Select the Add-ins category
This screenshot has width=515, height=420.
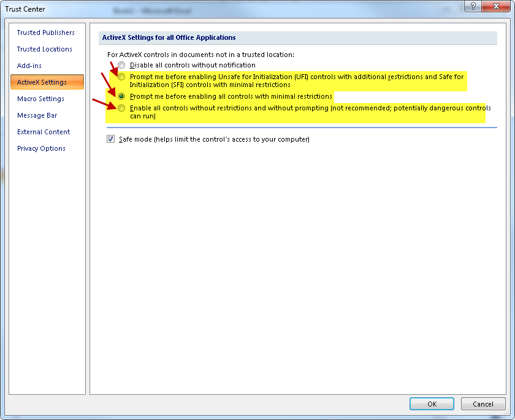point(29,66)
